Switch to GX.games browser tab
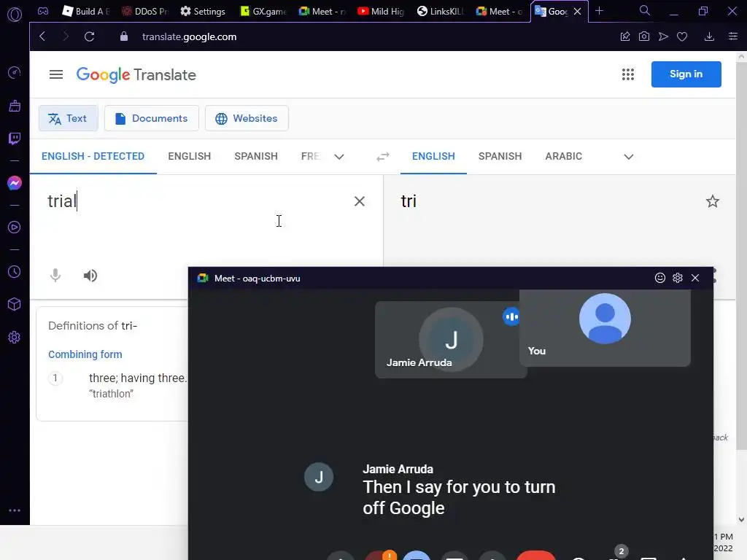The image size is (747, 560). click(x=263, y=11)
